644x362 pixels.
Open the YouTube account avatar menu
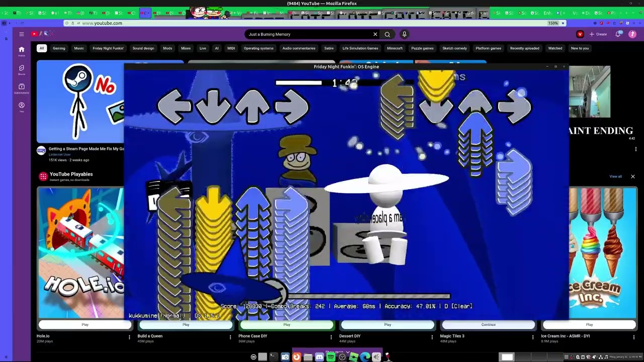[632, 34]
